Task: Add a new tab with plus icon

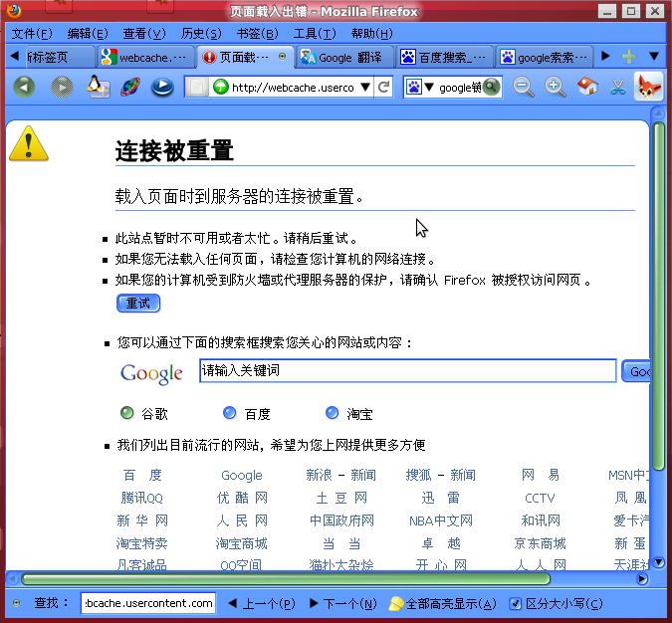Action: [628, 57]
